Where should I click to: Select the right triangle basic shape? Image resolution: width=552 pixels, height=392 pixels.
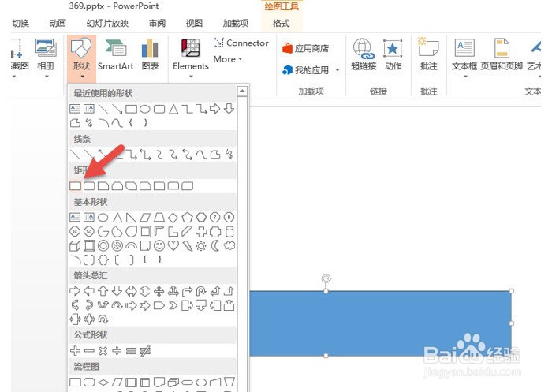pyautogui.click(x=131, y=218)
